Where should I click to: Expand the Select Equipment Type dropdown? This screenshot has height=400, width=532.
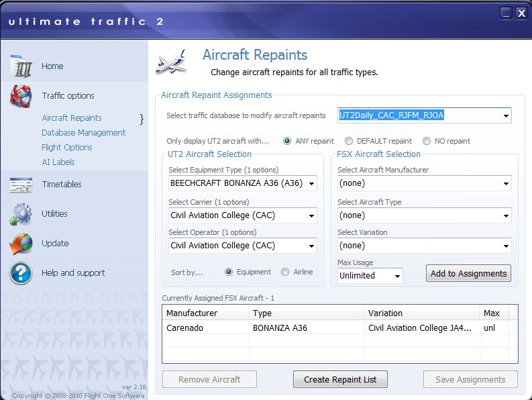pyautogui.click(x=243, y=183)
